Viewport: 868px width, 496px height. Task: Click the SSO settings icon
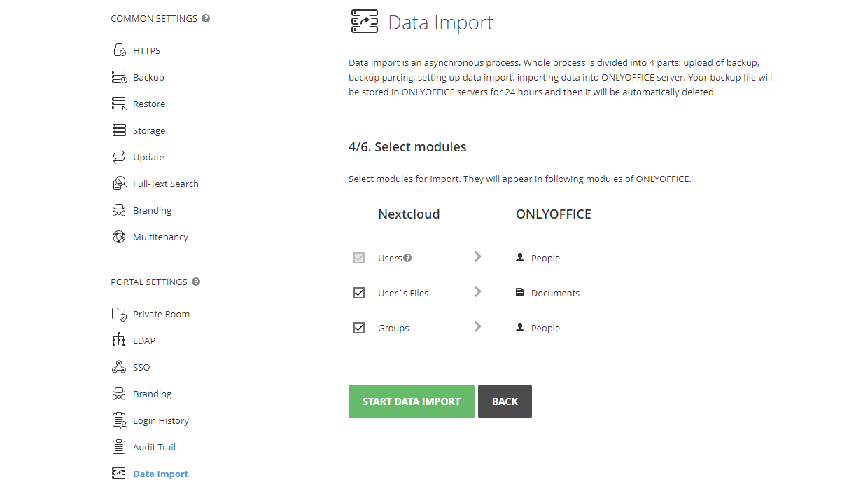coord(118,366)
